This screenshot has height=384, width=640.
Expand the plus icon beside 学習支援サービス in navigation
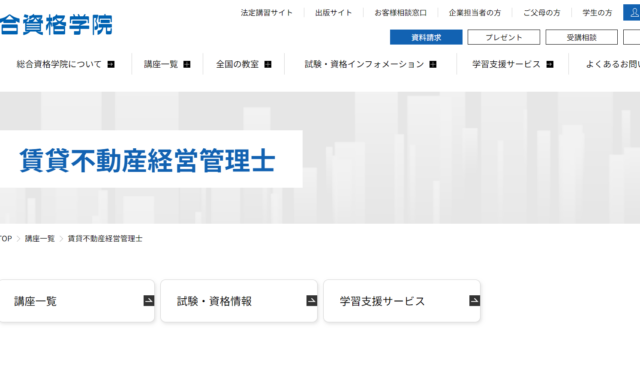click(x=550, y=64)
